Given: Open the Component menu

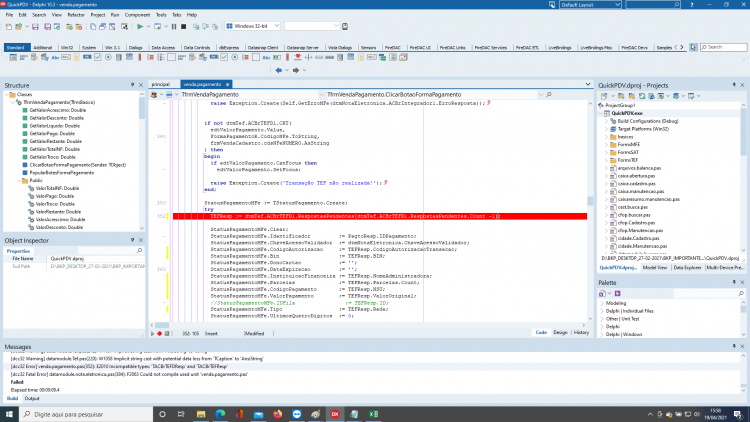Looking at the screenshot, I should coord(137,15).
